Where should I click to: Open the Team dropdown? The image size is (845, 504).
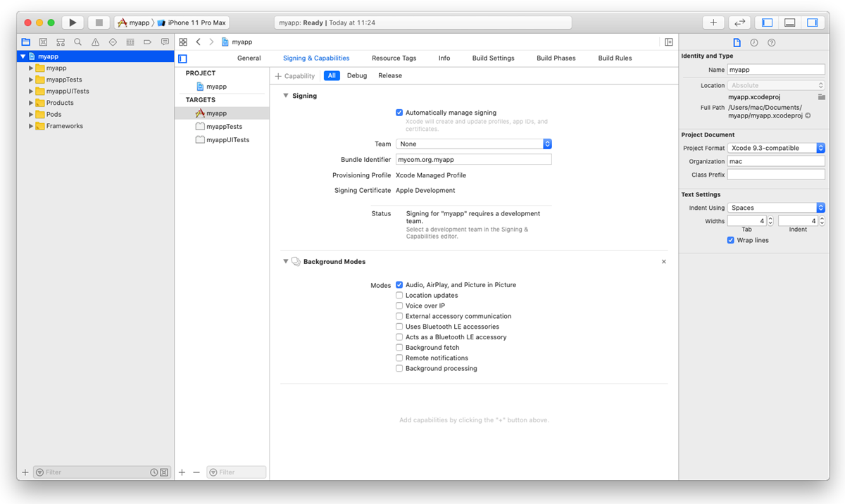pos(473,144)
